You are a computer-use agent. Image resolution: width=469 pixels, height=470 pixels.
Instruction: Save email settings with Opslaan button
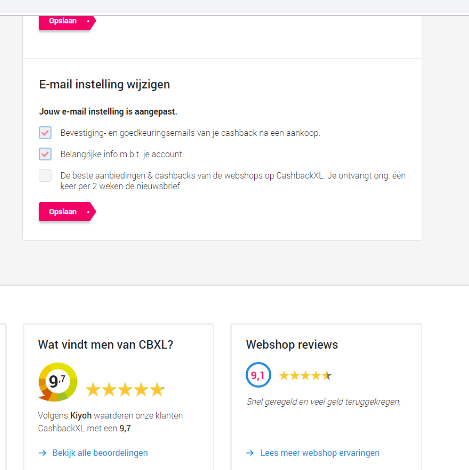point(67,212)
